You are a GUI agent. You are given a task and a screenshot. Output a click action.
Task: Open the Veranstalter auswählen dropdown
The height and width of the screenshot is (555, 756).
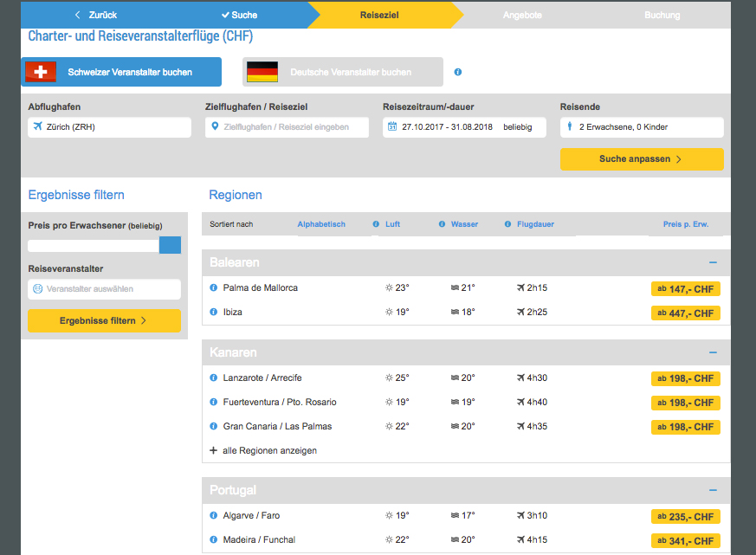pos(105,289)
